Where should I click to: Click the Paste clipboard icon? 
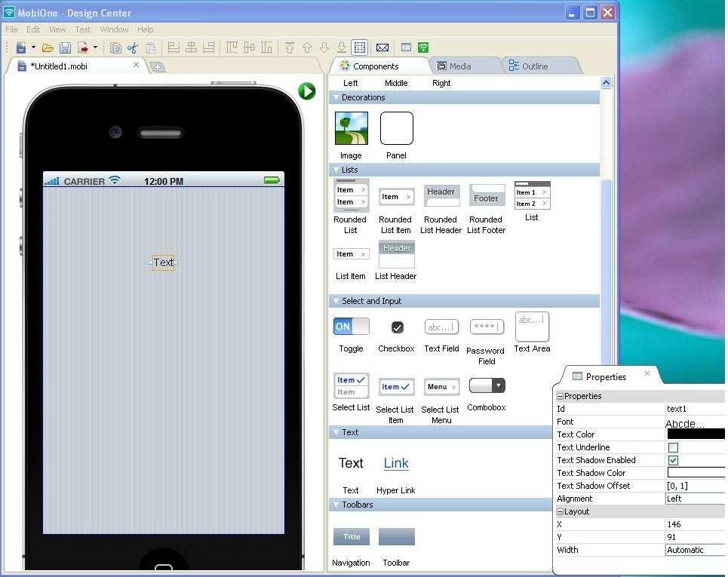(x=150, y=48)
